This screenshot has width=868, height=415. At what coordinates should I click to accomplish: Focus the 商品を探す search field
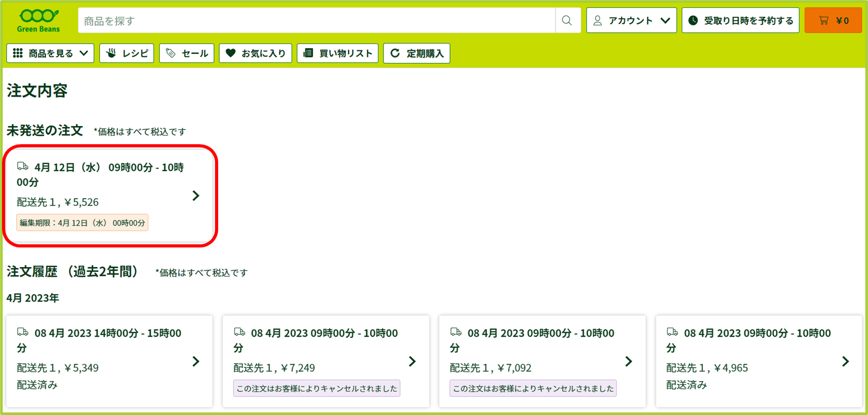[x=317, y=20]
